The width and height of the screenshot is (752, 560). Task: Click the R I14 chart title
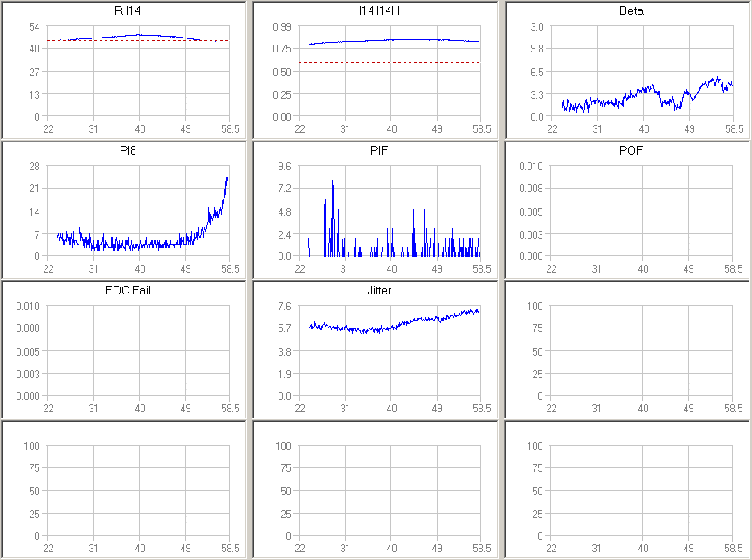(139, 10)
